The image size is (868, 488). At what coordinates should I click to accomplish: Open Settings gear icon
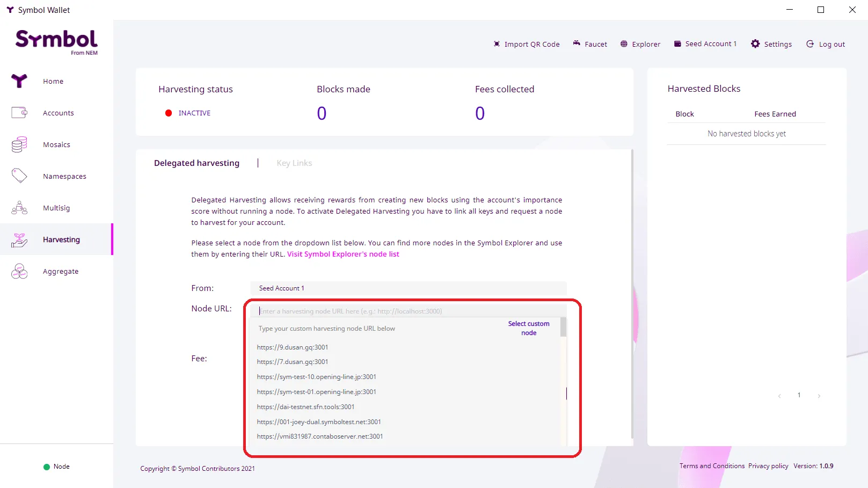[x=755, y=44]
